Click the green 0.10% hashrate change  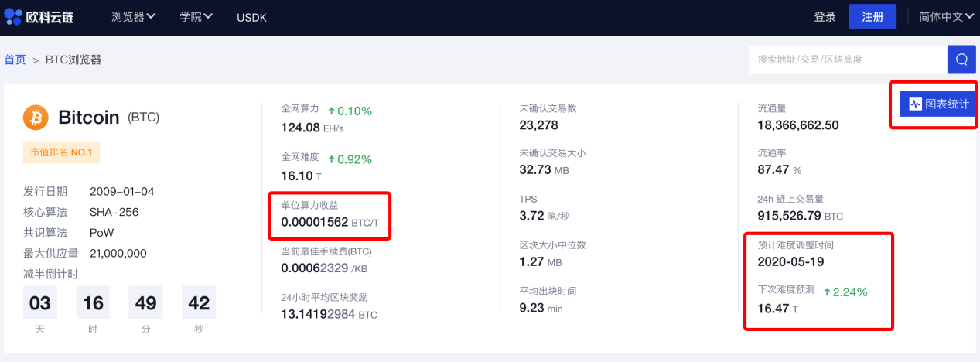[x=350, y=111]
